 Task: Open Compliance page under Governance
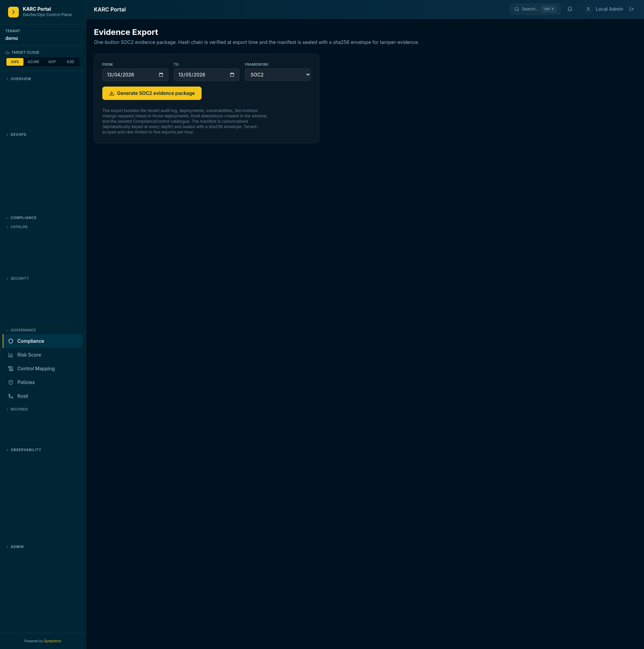[43, 341]
